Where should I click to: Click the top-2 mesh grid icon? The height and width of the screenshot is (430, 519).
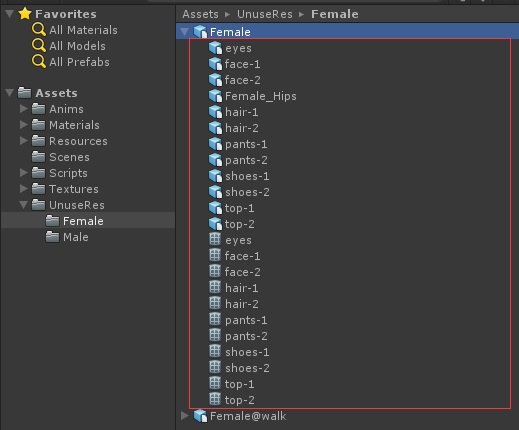215,399
